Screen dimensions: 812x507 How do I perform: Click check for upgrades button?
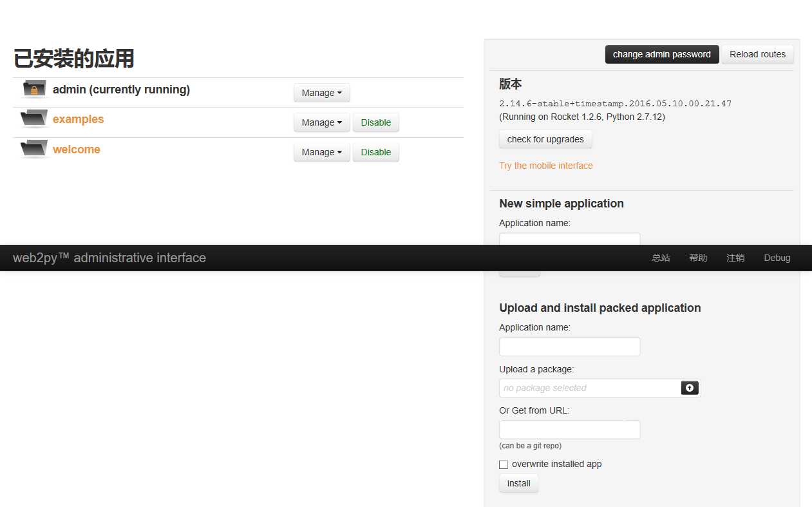545,139
